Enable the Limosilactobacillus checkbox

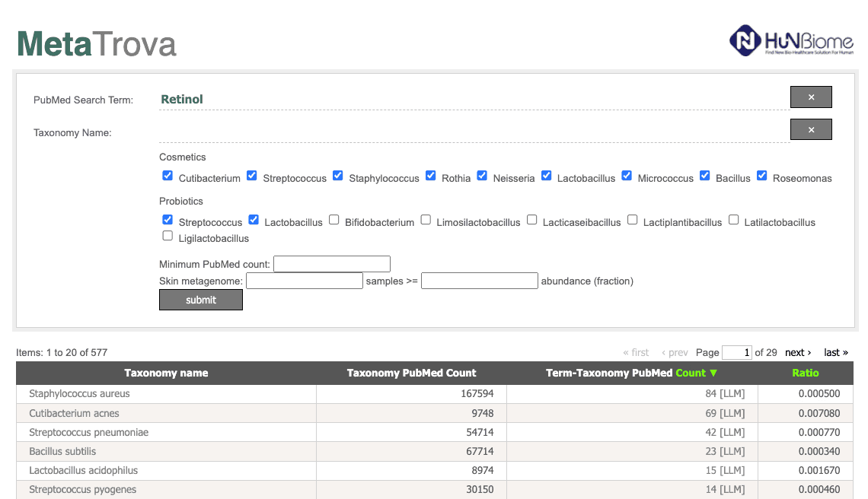click(x=426, y=220)
